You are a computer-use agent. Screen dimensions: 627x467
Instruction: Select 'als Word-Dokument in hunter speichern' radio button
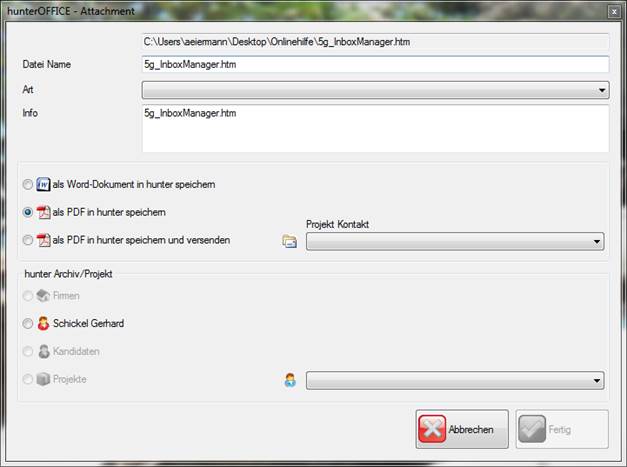click(x=27, y=185)
